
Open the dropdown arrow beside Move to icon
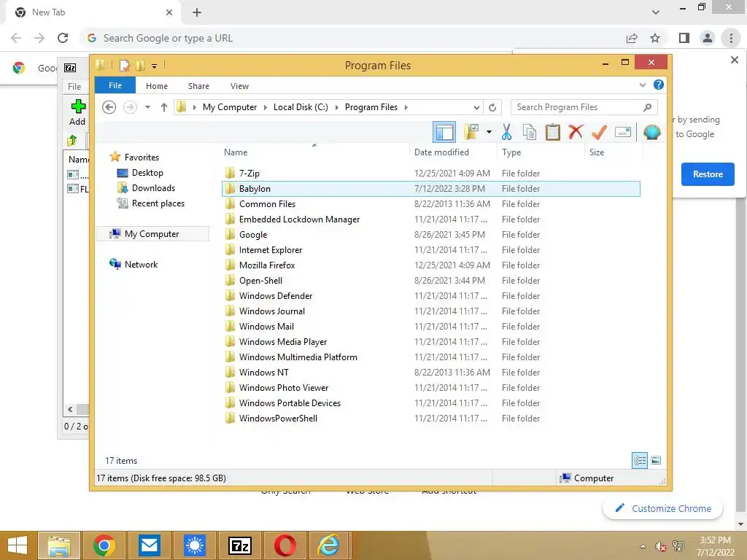point(489,132)
